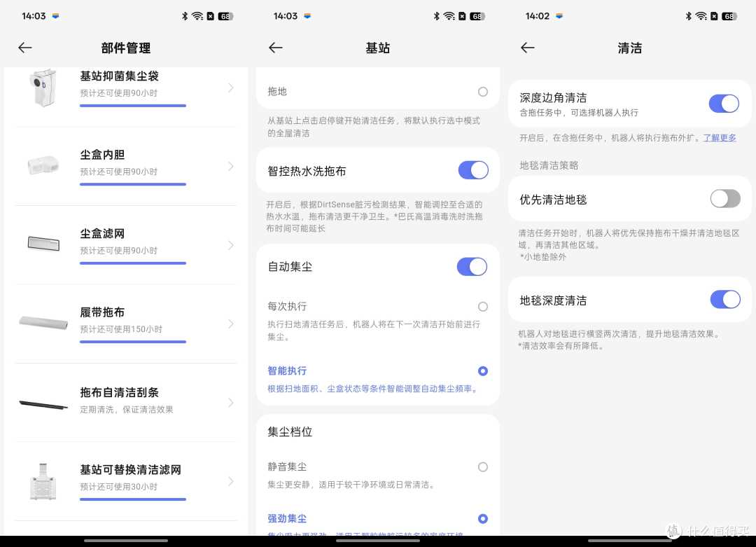The width and height of the screenshot is (756, 547).
Task: Go back from the 清洁 screen
Action: [x=528, y=47]
